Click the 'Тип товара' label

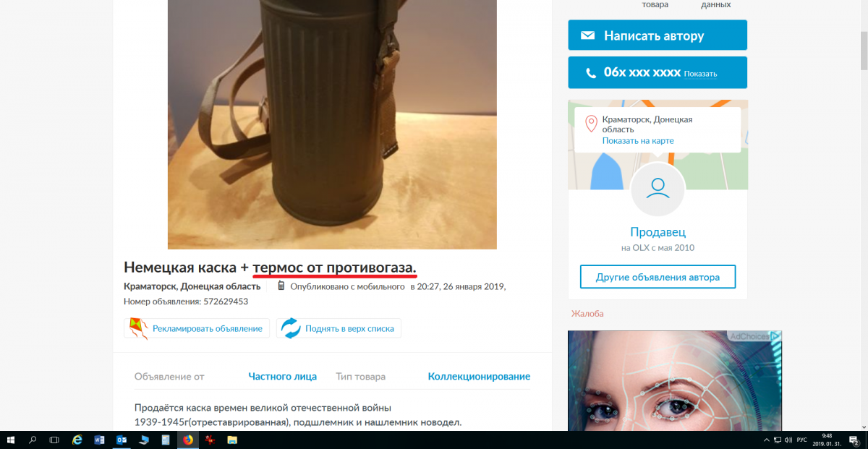pyautogui.click(x=360, y=376)
